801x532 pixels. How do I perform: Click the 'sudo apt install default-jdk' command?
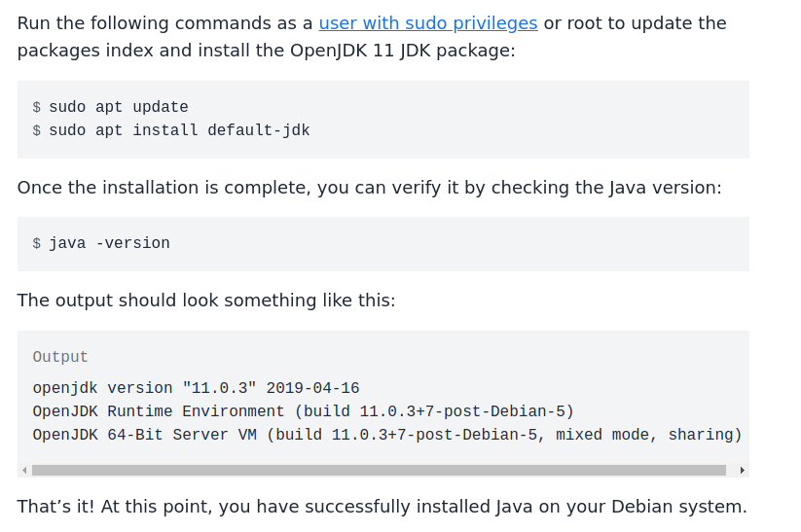tap(179, 130)
